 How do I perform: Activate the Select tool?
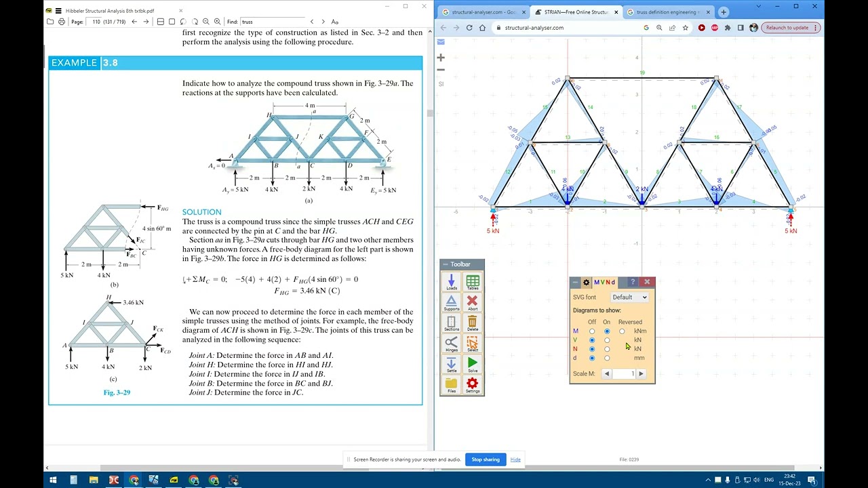pyautogui.click(x=473, y=344)
